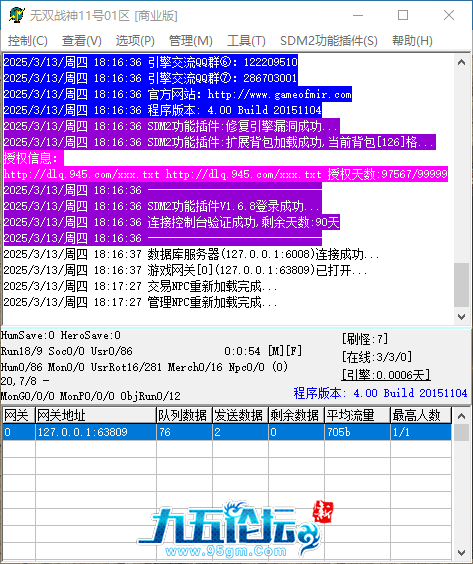Minimize the 无双战神 window
This screenshot has width=473, height=564.
[358, 15]
